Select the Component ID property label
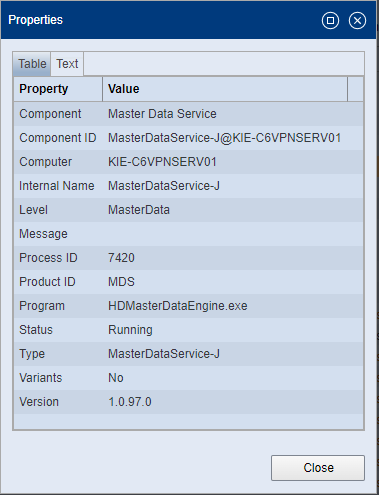Viewport: 379px width, 495px height. click(58, 138)
